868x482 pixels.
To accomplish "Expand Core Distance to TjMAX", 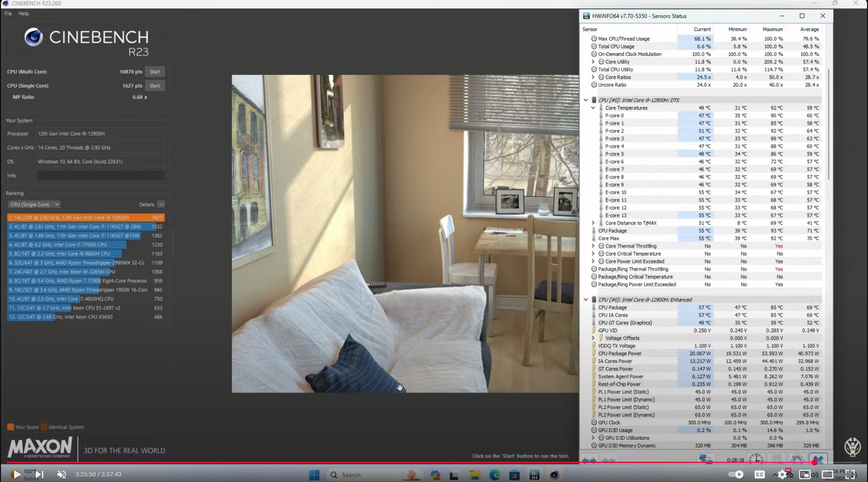I will pos(593,223).
